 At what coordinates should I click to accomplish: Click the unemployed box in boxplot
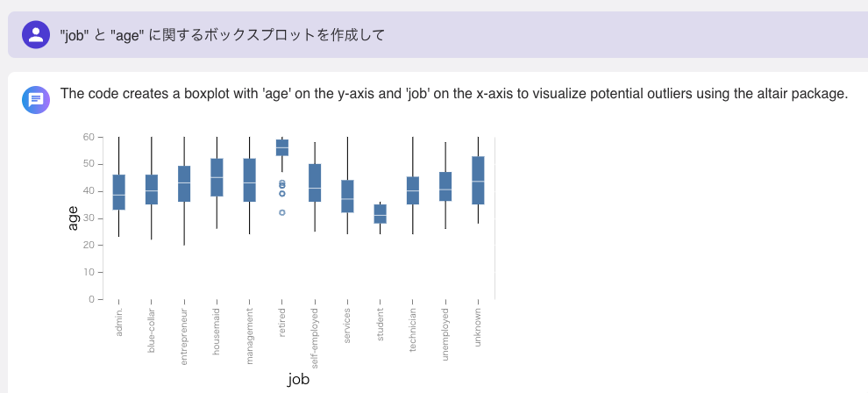(x=445, y=187)
